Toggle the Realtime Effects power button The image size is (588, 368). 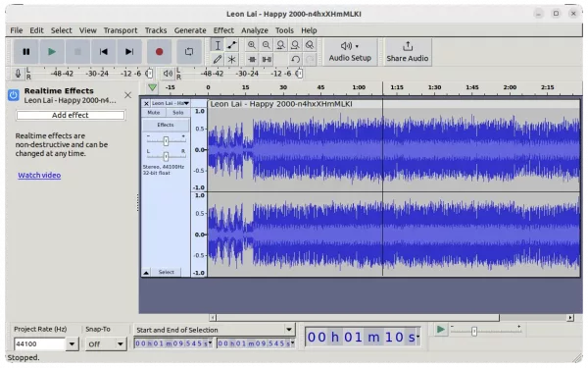point(13,95)
